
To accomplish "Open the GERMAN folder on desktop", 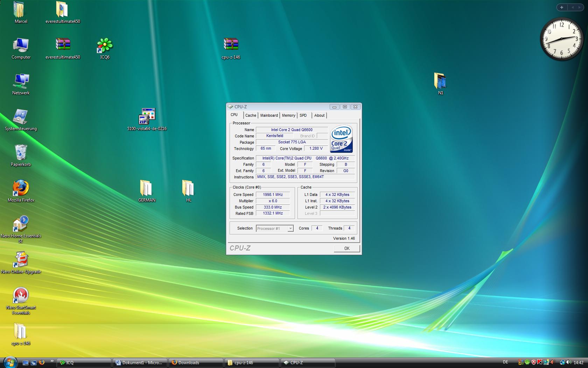I will point(146,189).
